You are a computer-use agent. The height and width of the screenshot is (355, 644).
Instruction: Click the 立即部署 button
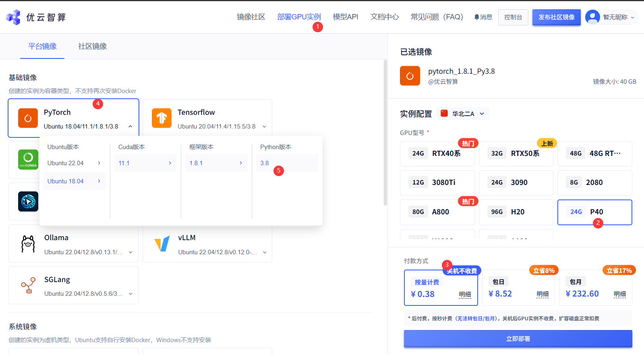[518, 339]
